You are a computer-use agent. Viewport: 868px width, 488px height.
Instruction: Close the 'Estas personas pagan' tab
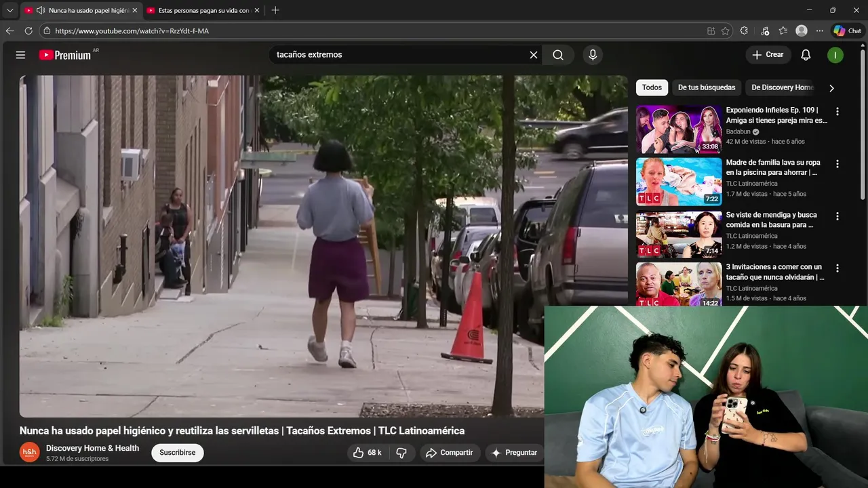[257, 10]
